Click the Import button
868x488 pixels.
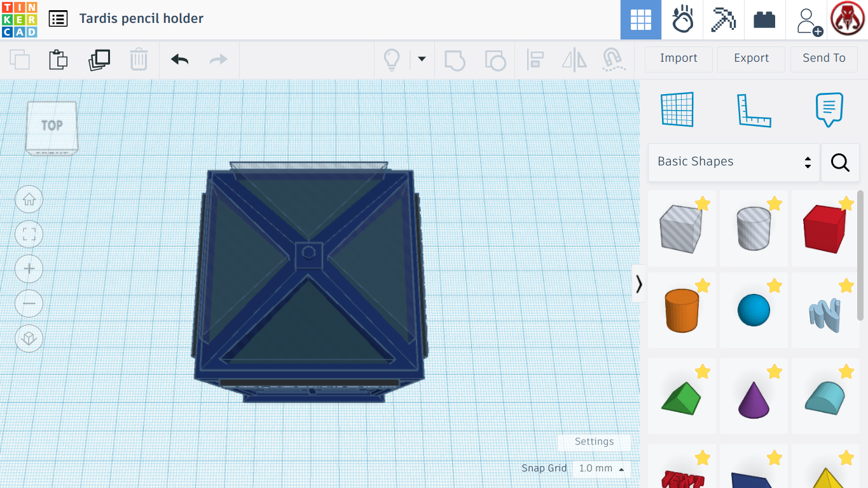tap(679, 59)
